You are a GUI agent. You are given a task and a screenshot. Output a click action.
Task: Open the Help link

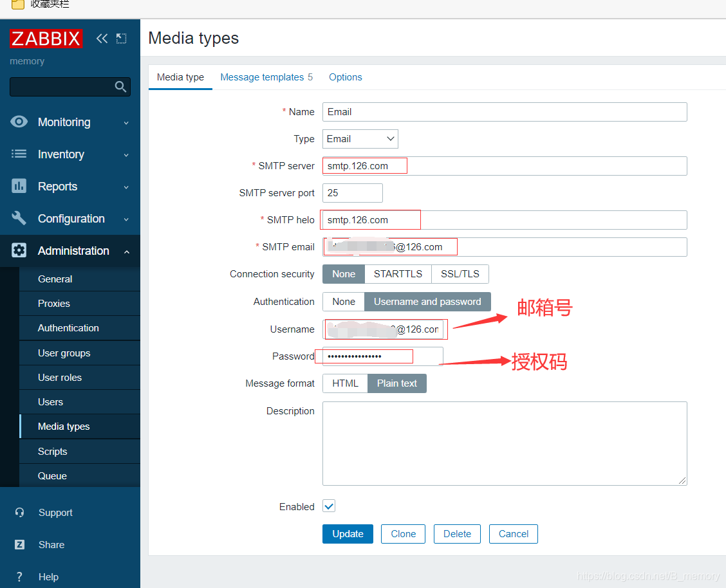point(49,577)
